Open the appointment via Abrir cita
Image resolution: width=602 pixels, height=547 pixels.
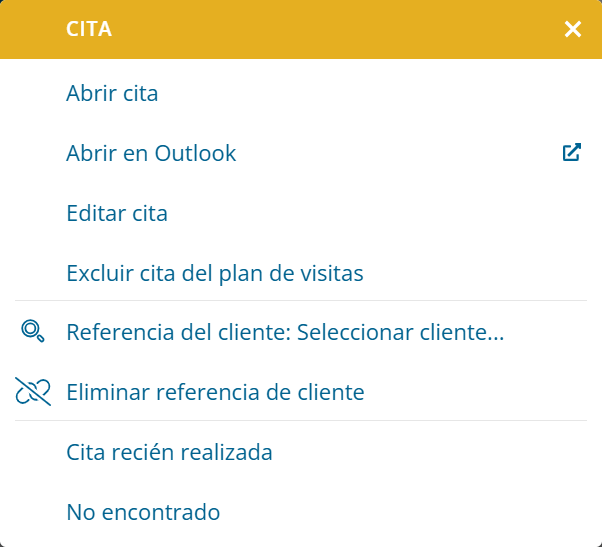(x=301, y=93)
